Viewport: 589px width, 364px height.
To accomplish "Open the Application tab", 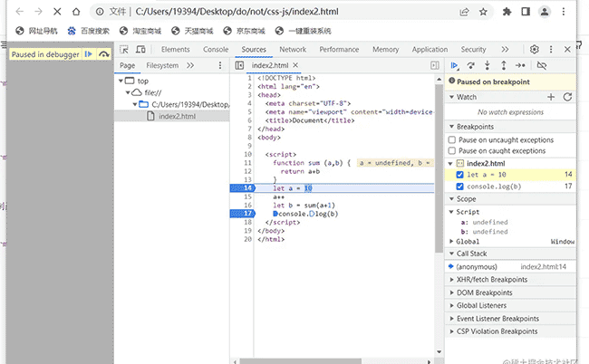I will (x=430, y=50).
